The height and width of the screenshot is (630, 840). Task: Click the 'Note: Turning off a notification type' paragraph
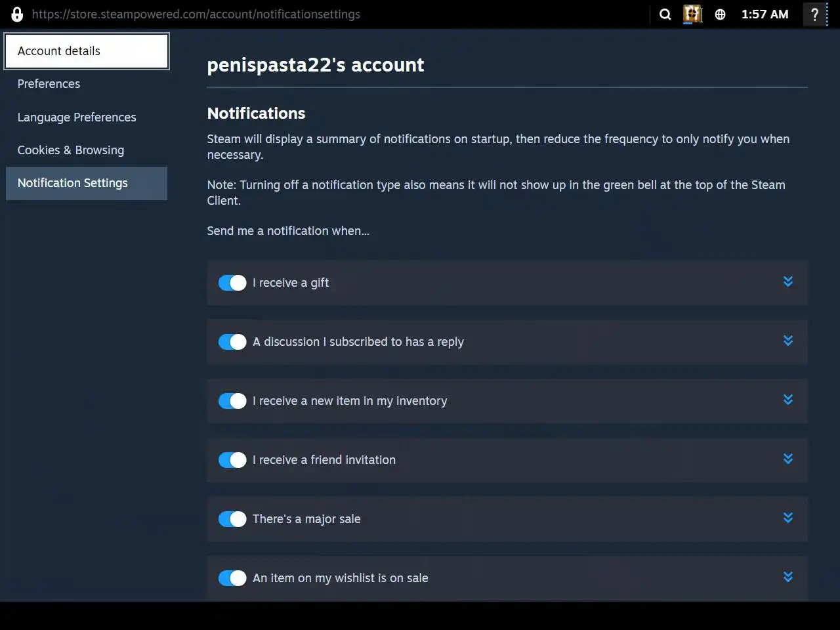(x=496, y=193)
